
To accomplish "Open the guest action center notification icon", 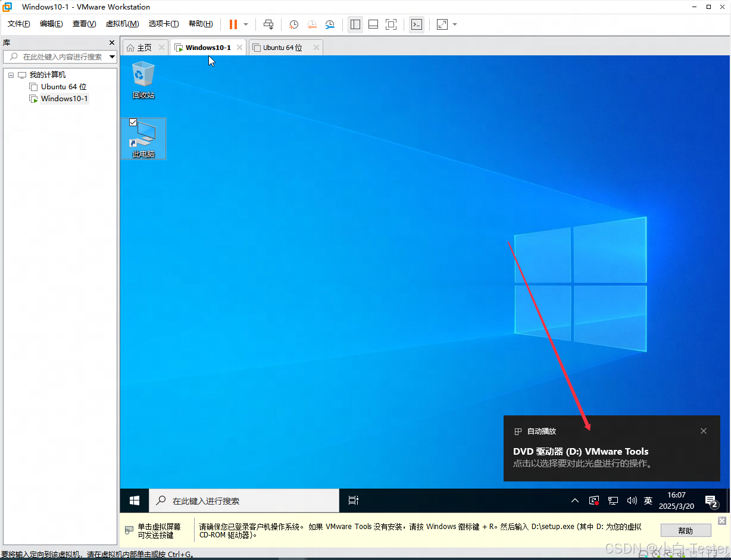I will 711,500.
